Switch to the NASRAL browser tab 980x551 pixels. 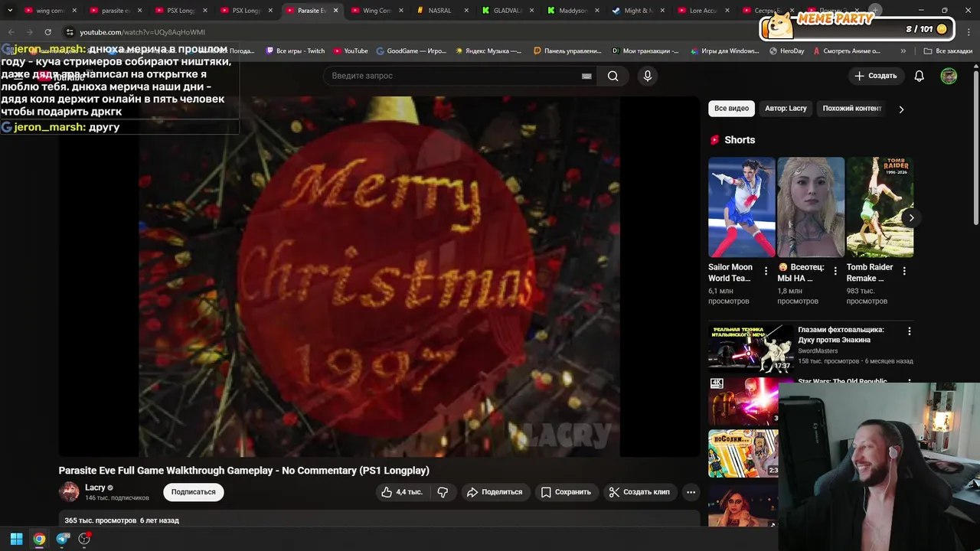[440, 11]
